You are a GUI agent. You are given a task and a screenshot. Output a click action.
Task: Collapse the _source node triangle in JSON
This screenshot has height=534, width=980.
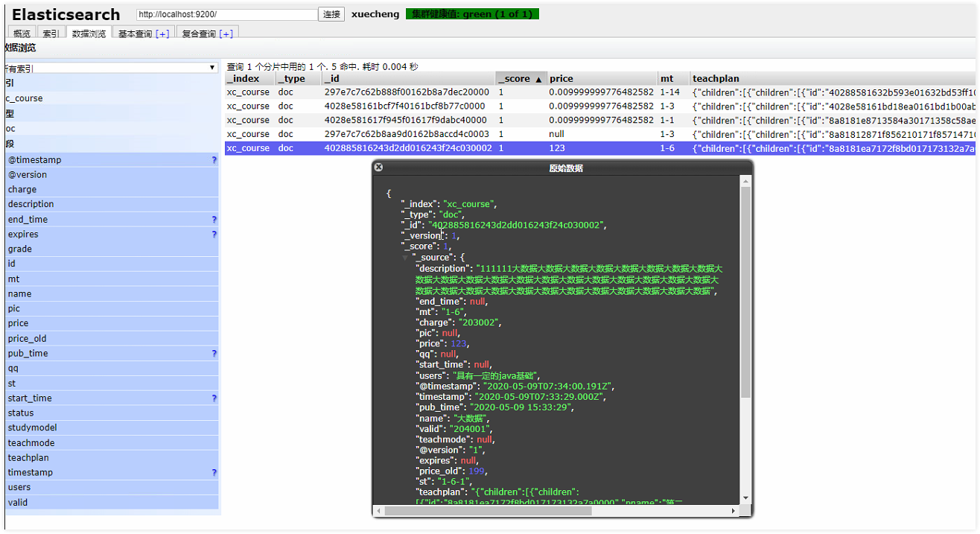click(406, 258)
